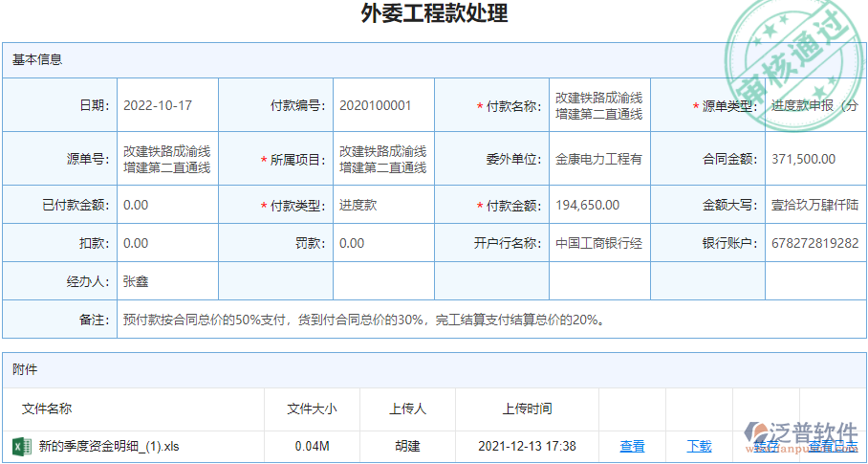Click the 文件名称 column header
The height and width of the screenshot is (464, 868).
[47, 409]
